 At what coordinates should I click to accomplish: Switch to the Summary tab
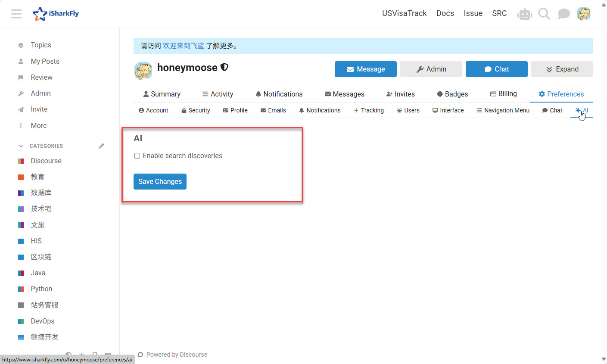pos(162,94)
